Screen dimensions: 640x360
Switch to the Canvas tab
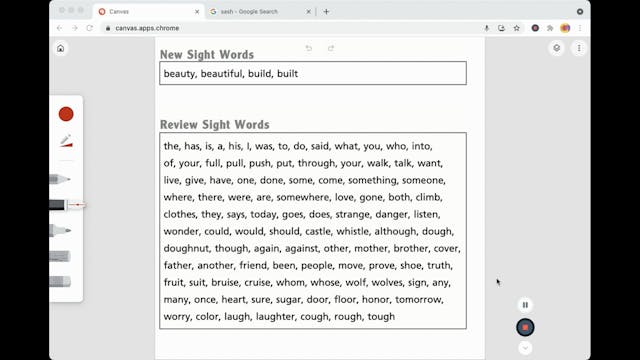(x=149, y=12)
